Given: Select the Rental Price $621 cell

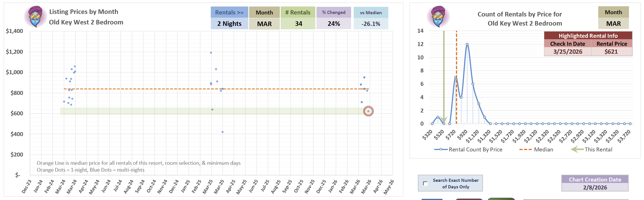Looking at the screenshot, I should click(611, 52).
